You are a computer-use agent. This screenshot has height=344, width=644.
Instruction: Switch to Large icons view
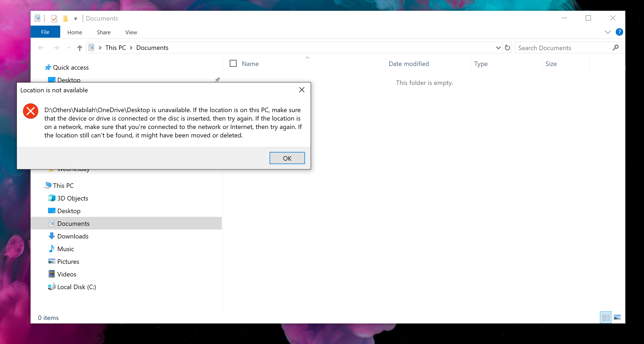(617, 317)
